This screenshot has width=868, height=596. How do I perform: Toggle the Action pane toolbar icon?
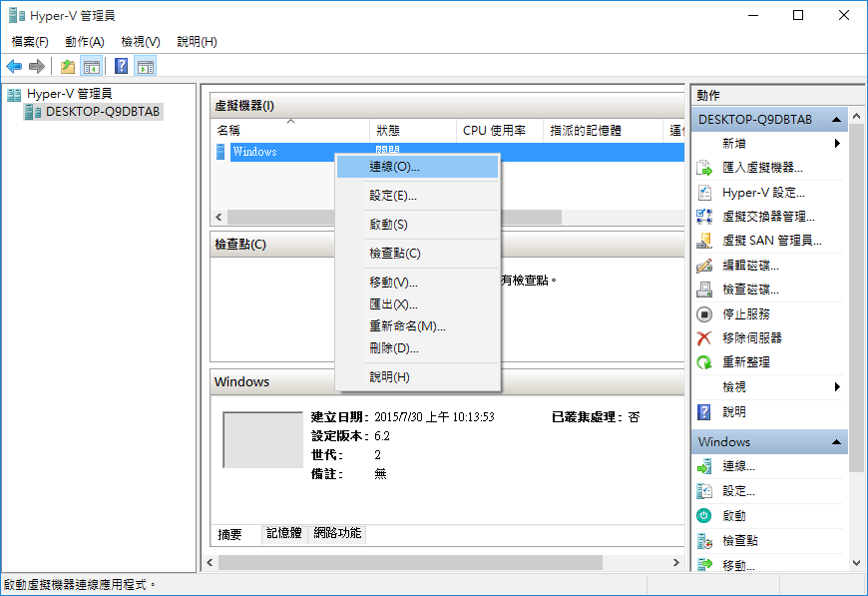click(146, 67)
